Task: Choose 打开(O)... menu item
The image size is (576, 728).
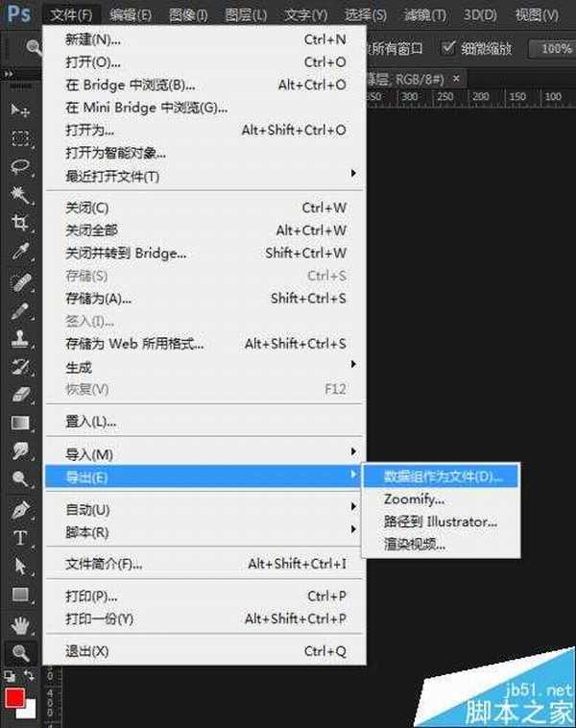Action: tap(204, 62)
